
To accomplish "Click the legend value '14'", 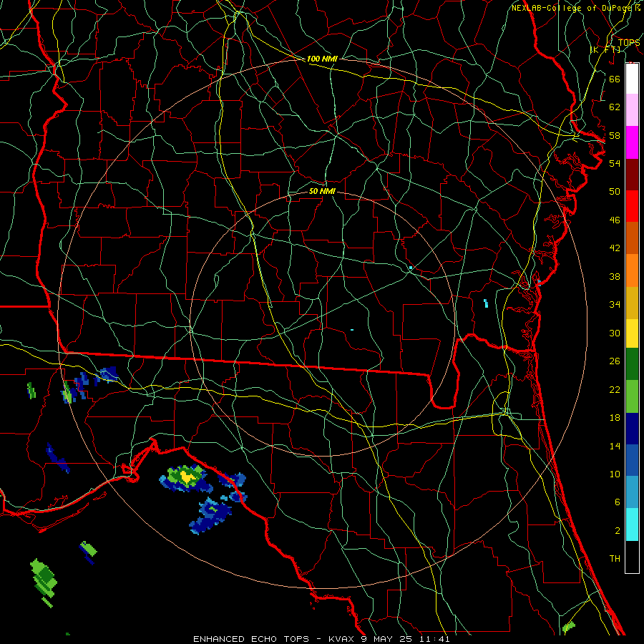I will (x=615, y=446).
